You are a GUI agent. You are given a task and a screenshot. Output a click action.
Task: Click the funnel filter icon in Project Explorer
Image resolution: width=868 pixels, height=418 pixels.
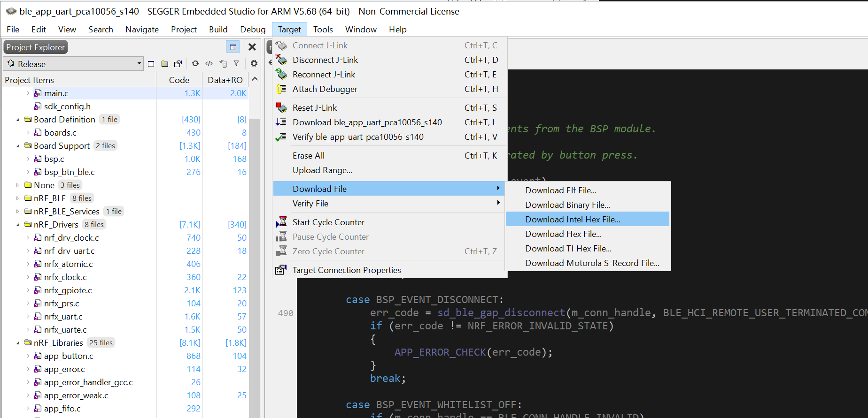click(236, 64)
